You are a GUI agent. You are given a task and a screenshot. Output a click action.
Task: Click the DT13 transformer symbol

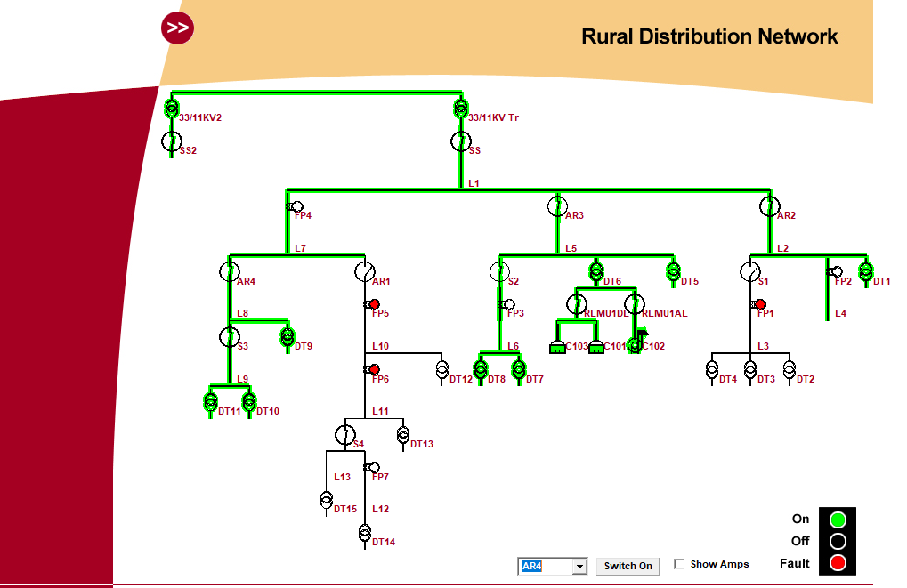click(x=403, y=435)
